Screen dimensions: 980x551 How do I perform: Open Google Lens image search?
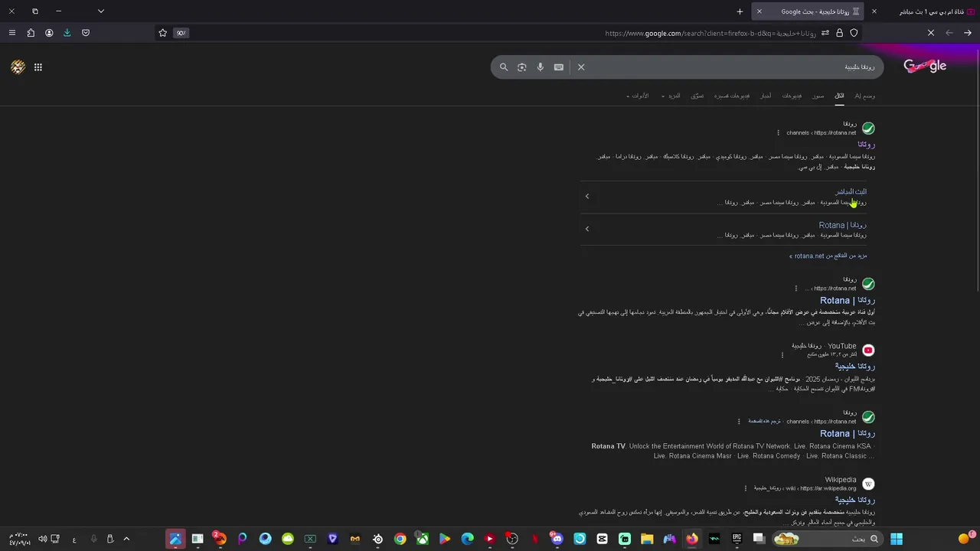522,67
